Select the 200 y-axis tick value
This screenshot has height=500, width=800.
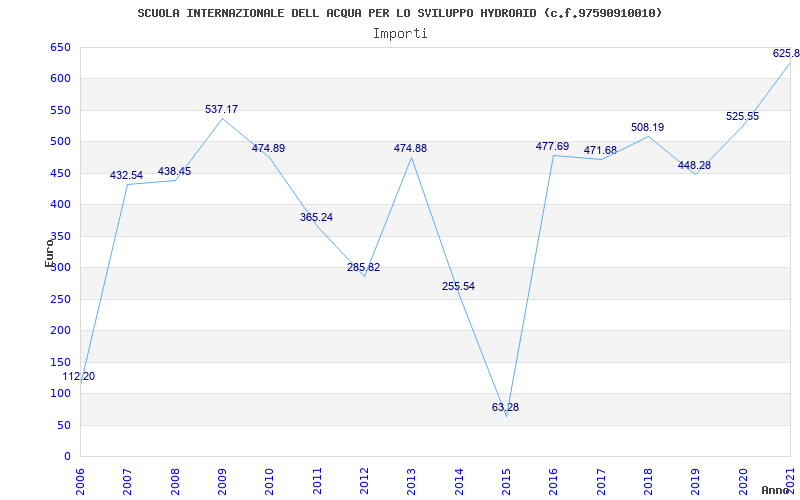(60, 331)
